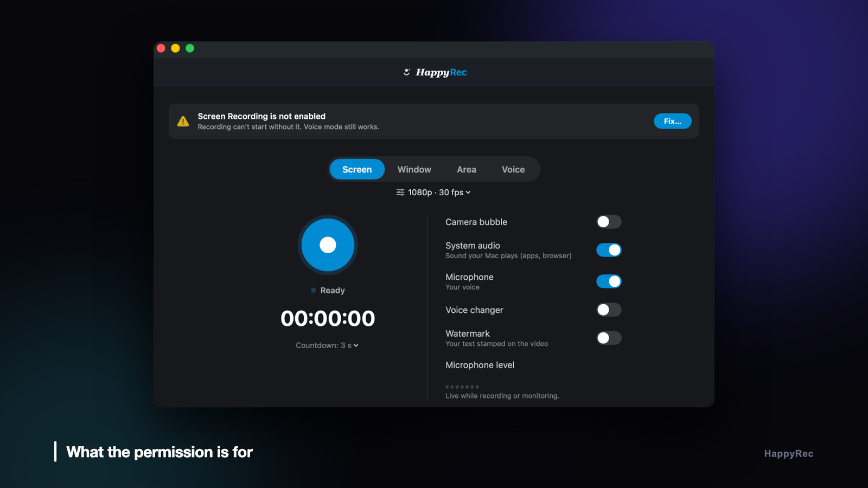Switch to the Voice recording mode
Viewport: 868px width, 488px height.
(x=513, y=169)
